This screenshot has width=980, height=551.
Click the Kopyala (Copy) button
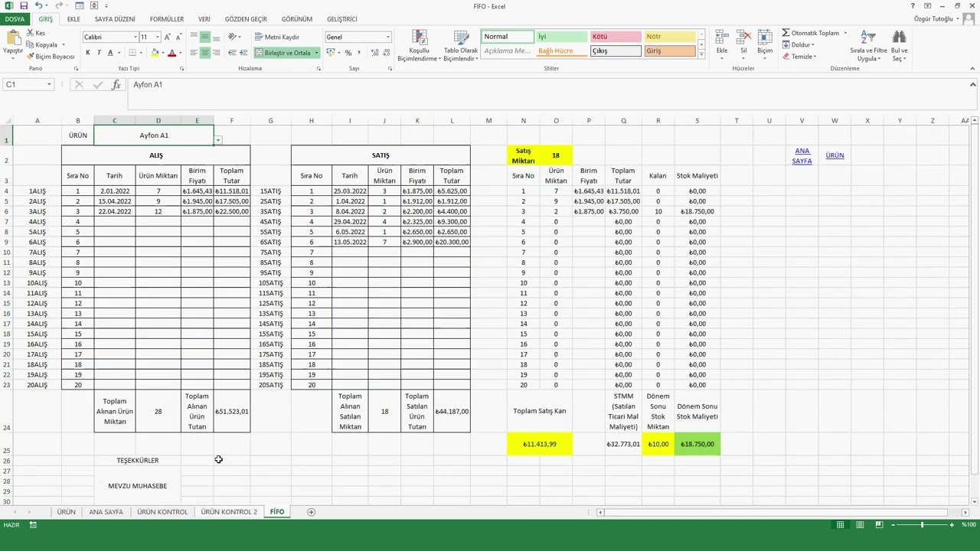pos(43,44)
